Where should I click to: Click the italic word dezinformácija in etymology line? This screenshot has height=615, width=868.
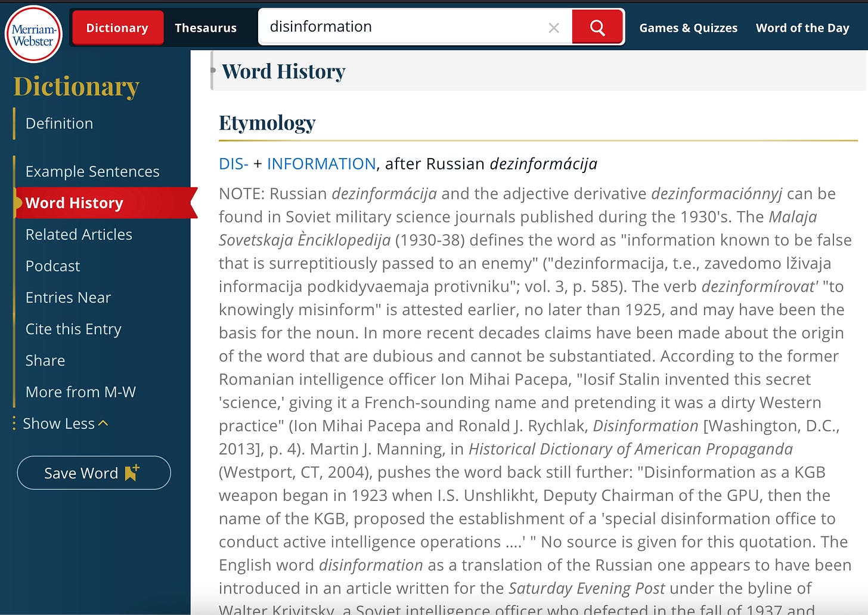tap(543, 164)
